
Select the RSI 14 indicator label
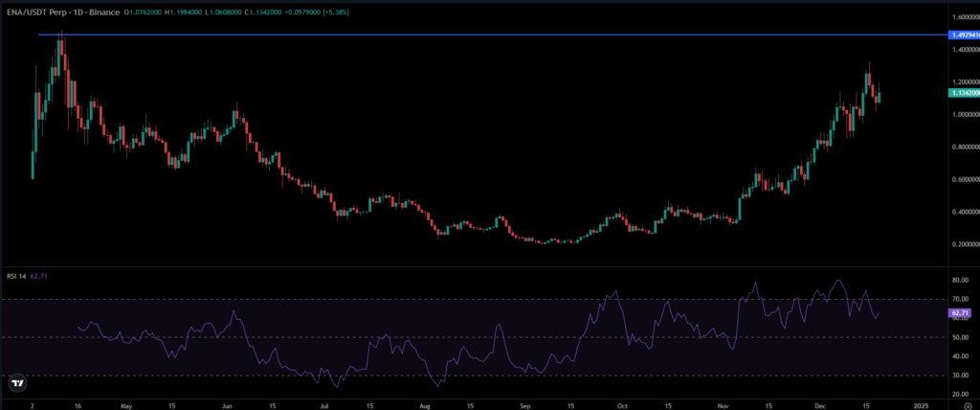(x=16, y=276)
